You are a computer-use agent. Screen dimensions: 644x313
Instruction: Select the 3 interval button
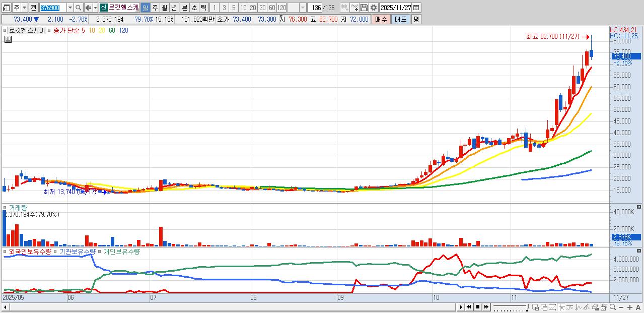click(224, 8)
